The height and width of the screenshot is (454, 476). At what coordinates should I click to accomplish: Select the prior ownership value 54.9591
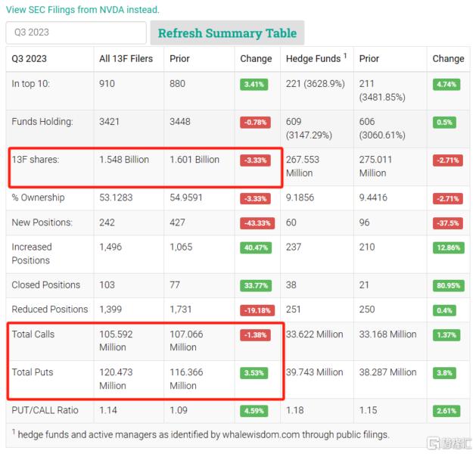point(186,197)
